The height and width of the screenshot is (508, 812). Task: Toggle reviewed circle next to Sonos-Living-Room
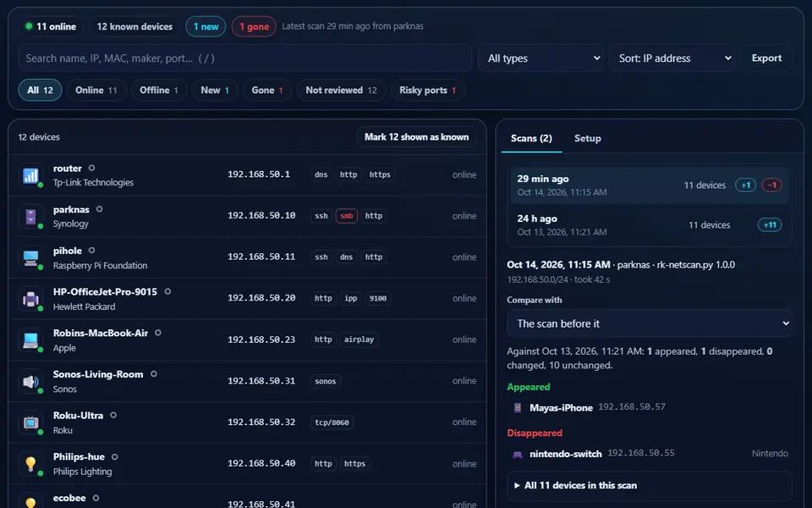(154, 373)
